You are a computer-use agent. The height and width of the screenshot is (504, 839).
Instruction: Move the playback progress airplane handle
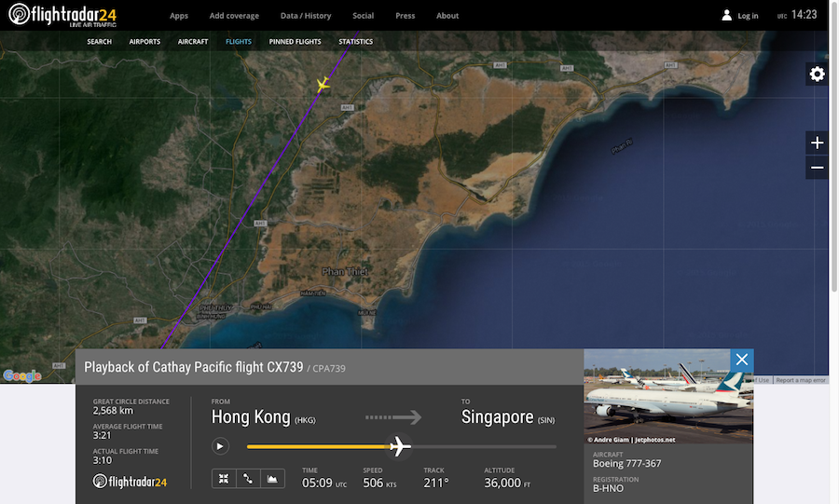pyautogui.click(x=399, y=446)
